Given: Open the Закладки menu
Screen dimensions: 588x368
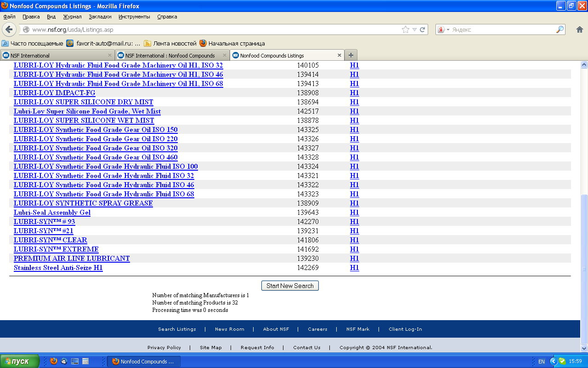Looking at the screenshot, I should 100,17.
